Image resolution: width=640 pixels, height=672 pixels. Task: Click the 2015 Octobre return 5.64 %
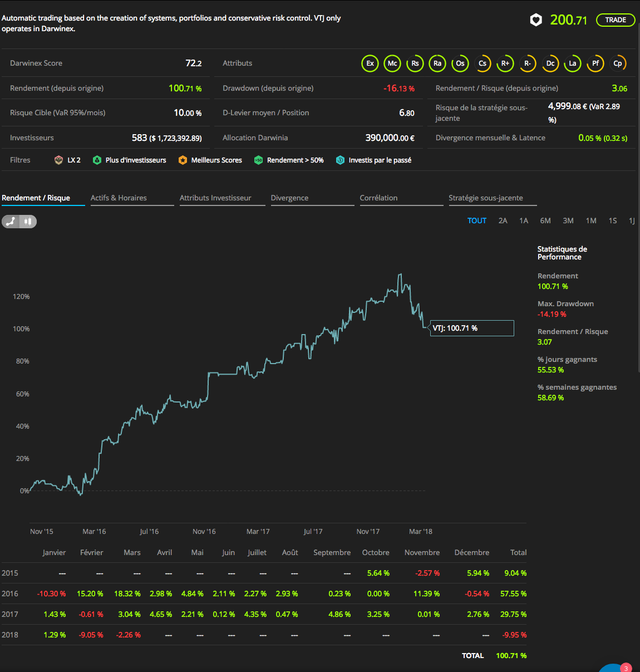(x=378, y=573)
